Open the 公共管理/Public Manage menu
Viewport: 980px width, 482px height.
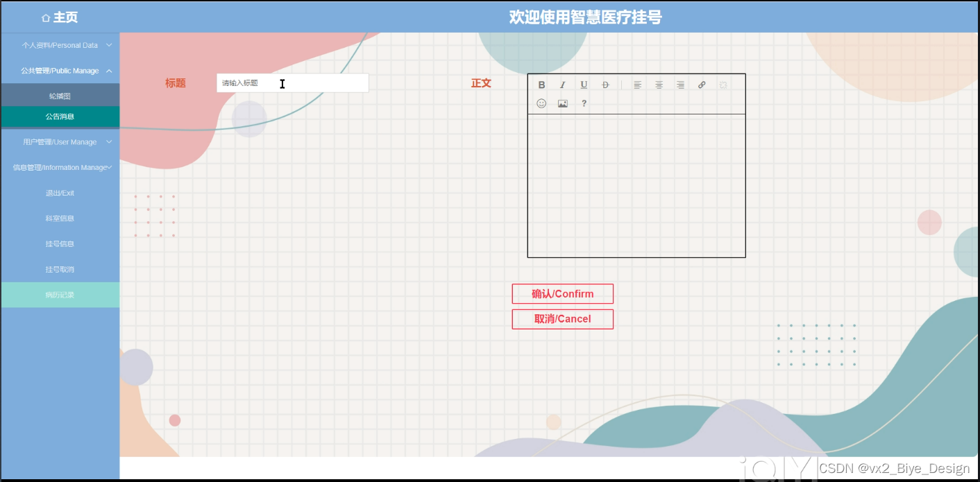60,71
